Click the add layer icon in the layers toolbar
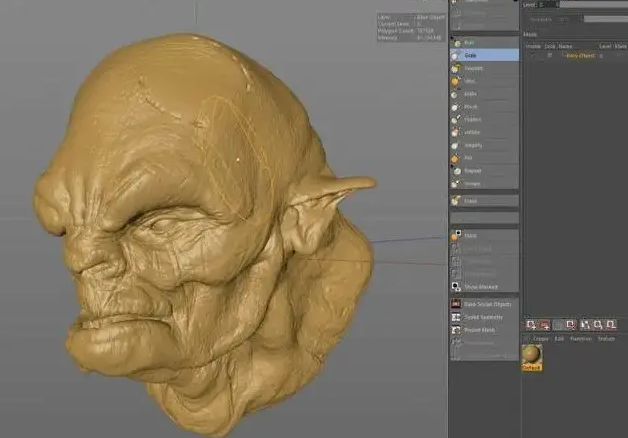The height and width of the screenshot is (438, 628). click(x=531, y=325)
